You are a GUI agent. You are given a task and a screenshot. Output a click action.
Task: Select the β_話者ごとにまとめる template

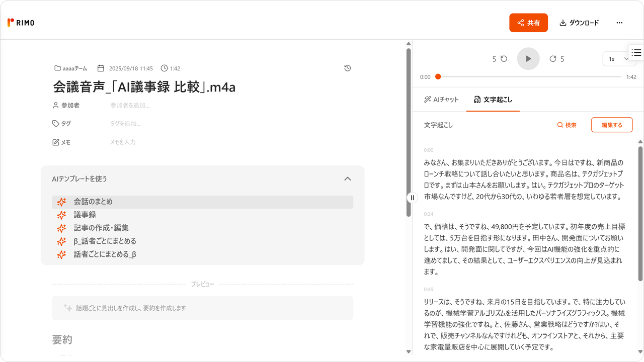coord(202,241)
